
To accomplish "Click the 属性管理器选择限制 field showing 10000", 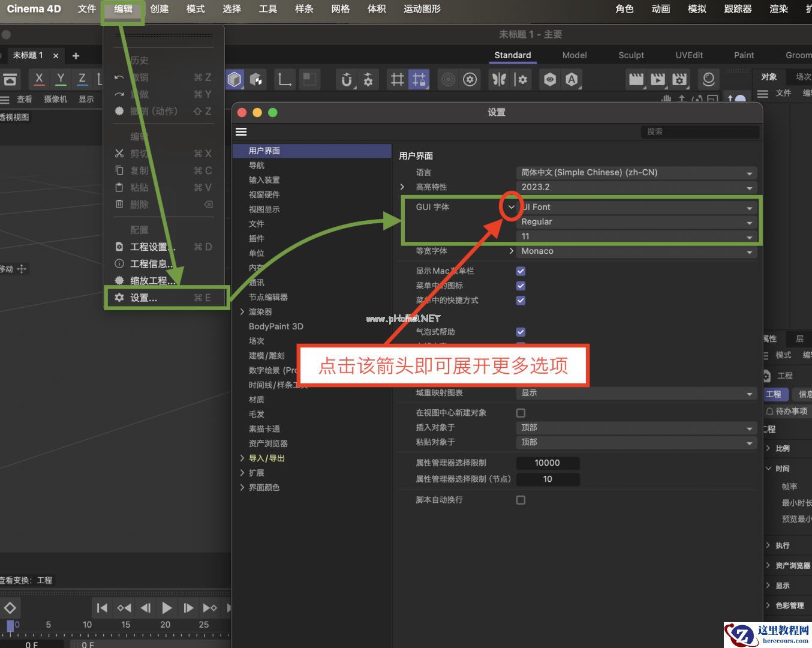I will (548, 463).
